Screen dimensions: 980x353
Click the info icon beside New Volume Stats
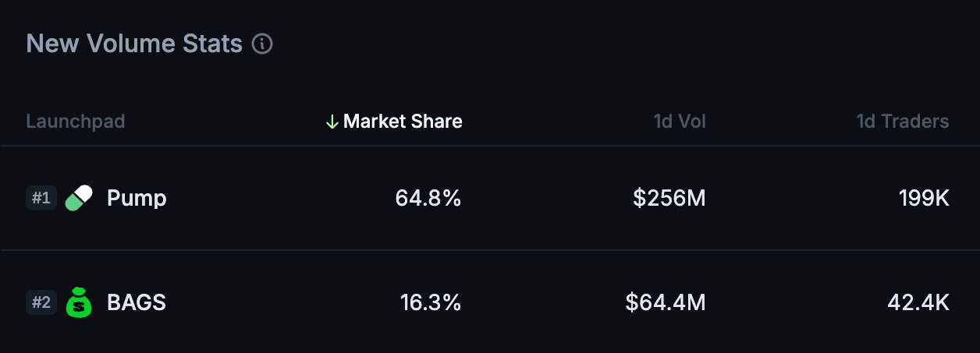click(x=262, y=44)
